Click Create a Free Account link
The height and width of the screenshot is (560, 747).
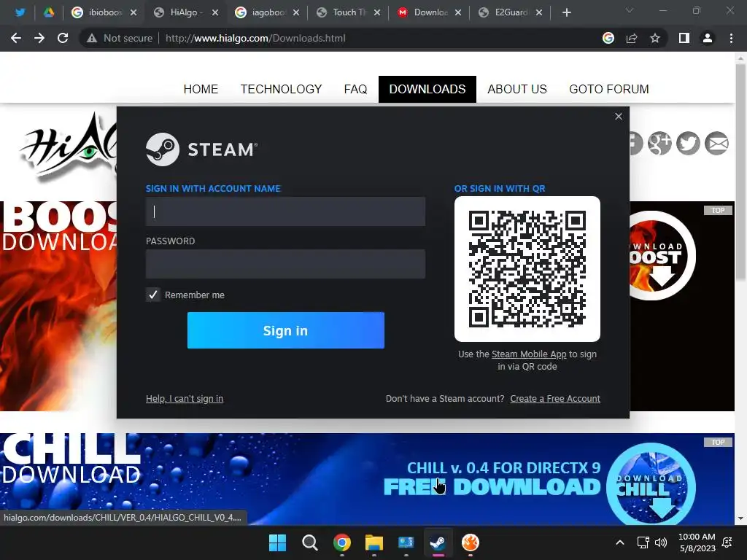[x=555, y=399]
